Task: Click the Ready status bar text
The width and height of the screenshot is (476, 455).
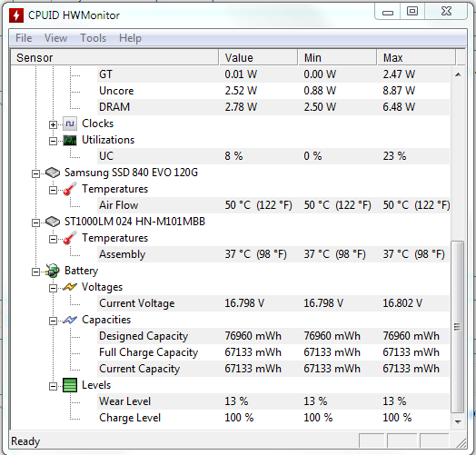Action: pyautogui.click(x=25, y=441)
